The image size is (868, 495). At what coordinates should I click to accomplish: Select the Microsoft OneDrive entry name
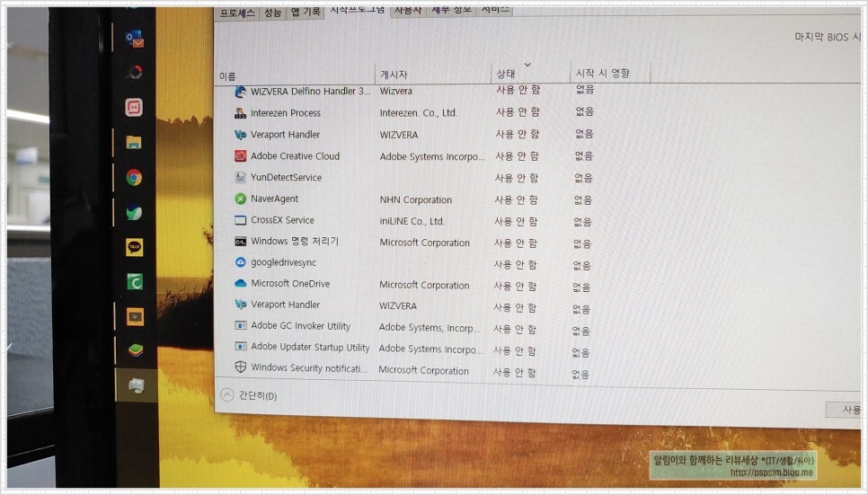pos(290,284)
